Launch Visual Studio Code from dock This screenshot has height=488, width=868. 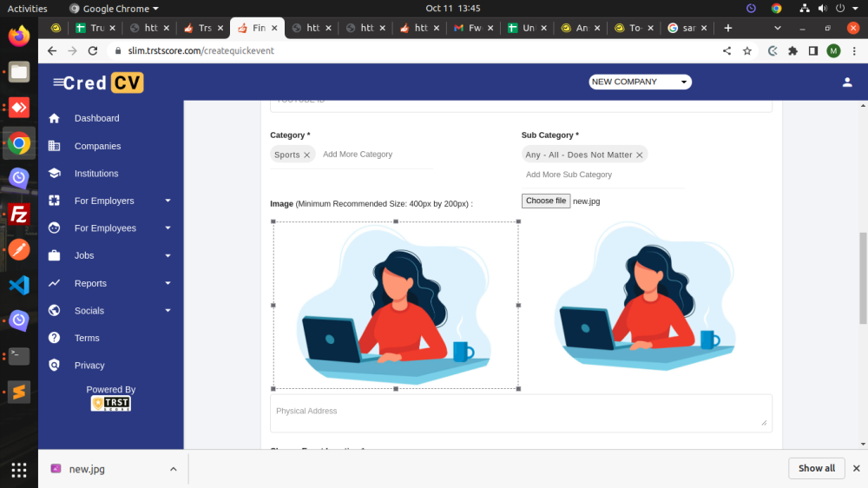(x=19, y=286)
